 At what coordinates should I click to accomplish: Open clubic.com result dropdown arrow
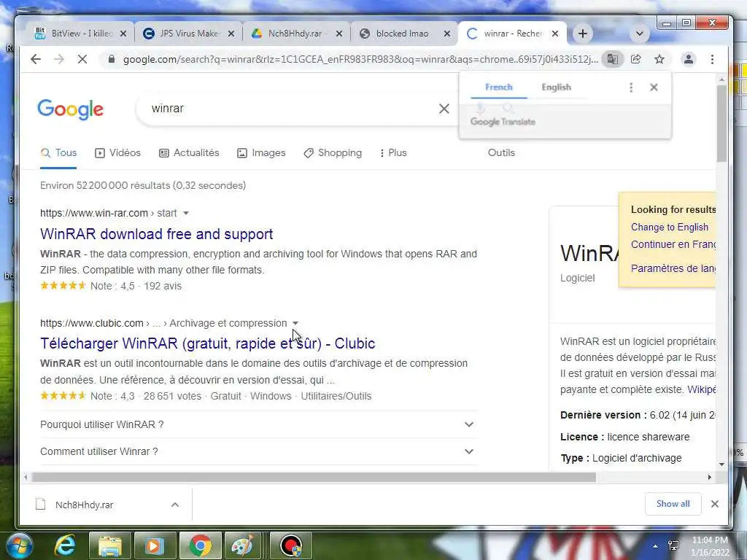point(295,323)
